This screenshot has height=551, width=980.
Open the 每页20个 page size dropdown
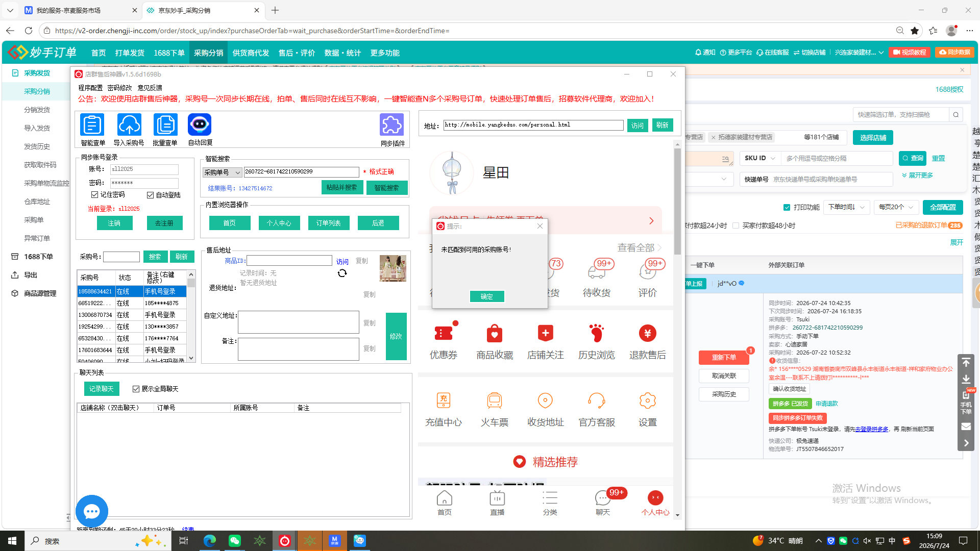[896, 207]
